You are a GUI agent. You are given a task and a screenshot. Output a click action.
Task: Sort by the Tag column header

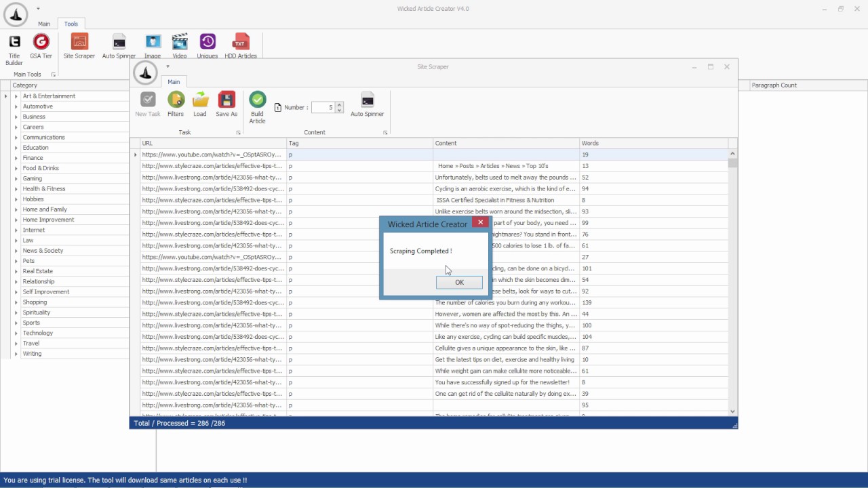tap(359, 143)
